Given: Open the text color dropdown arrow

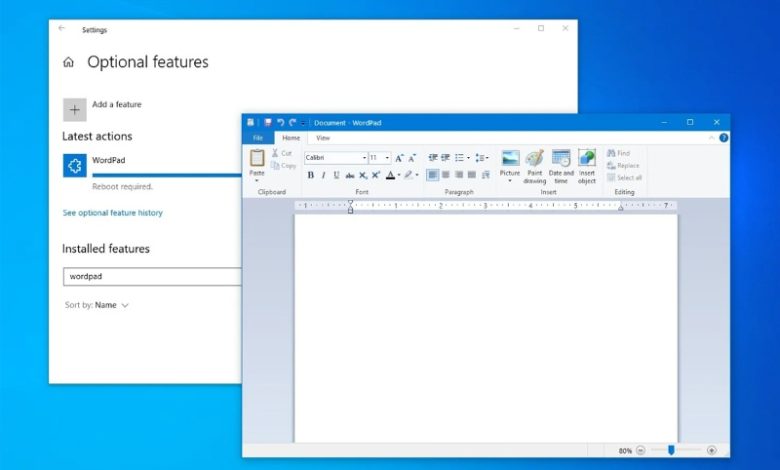Looking at the screenshot, I should 399,175.
